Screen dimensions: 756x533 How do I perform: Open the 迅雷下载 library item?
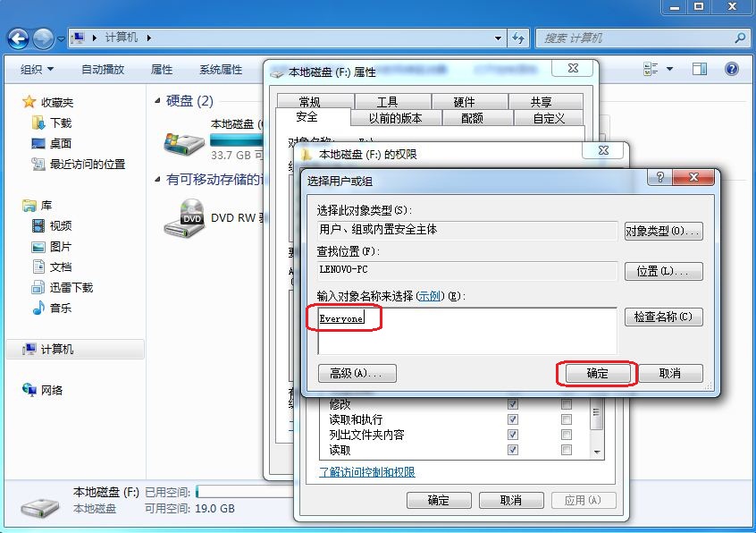tap(71, 287)
